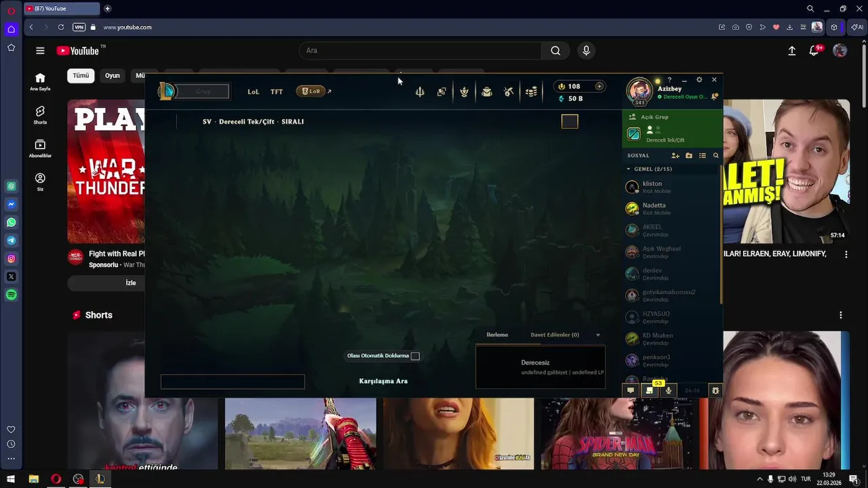868x488 pixels.
Task: Create a new friend folder in Sosyal panel
Action: tap(689, 155)
